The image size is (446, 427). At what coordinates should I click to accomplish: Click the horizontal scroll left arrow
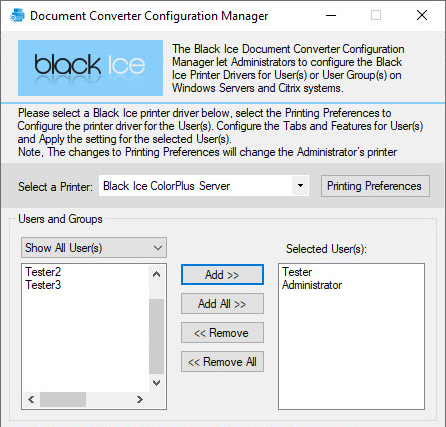pos(31,399)
